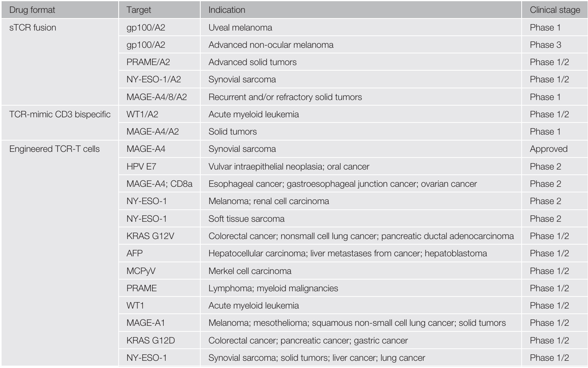This screenshot has width=588, height=368.
Task: Select the "WT1/A2" target cell
Action: coord(142,114)
